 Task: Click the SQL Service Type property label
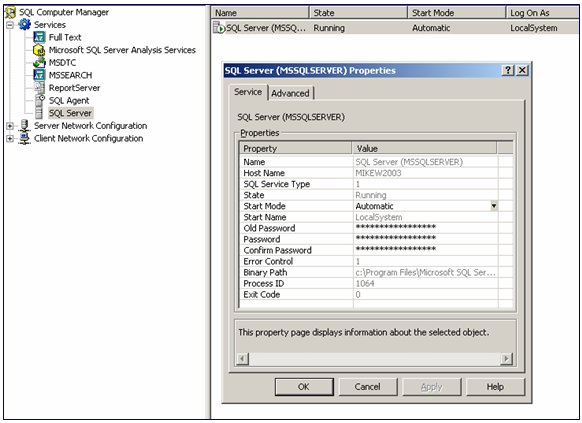point(277,184)
